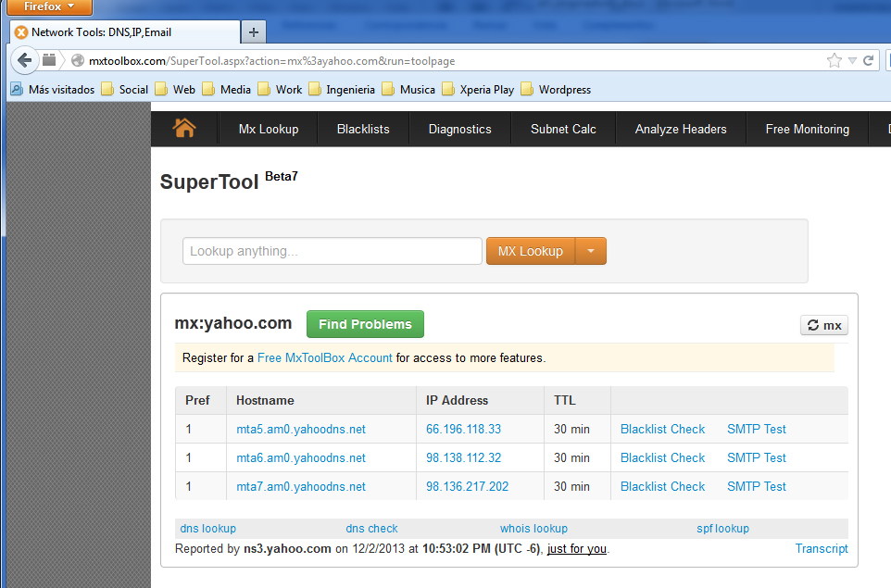
Task: Open the Transcript link
Action: [x=822, y=548]
